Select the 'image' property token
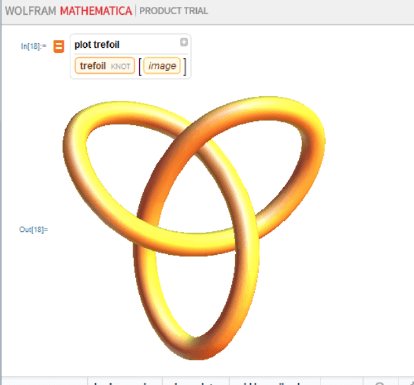 coord(162,66)
